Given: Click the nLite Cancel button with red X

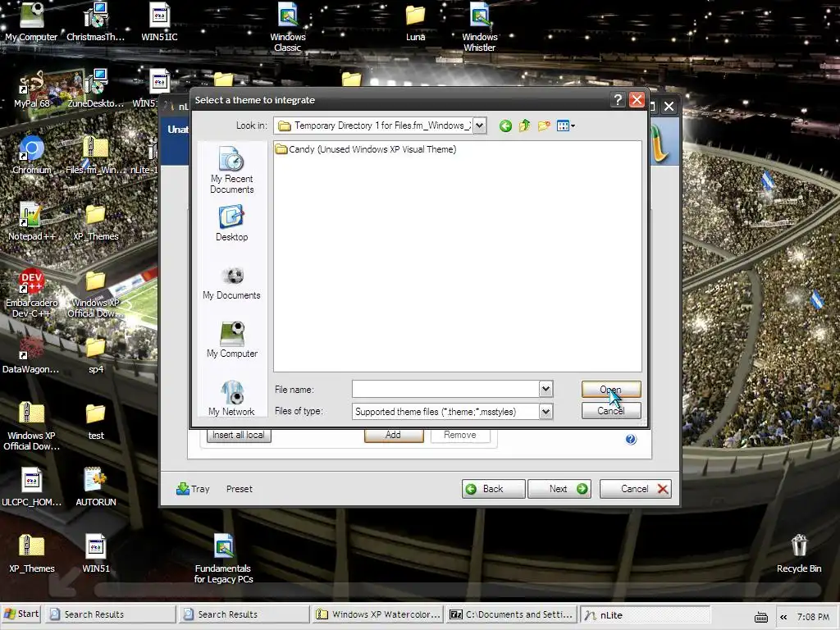Looking at the screenshot, I should click(636, 489).
